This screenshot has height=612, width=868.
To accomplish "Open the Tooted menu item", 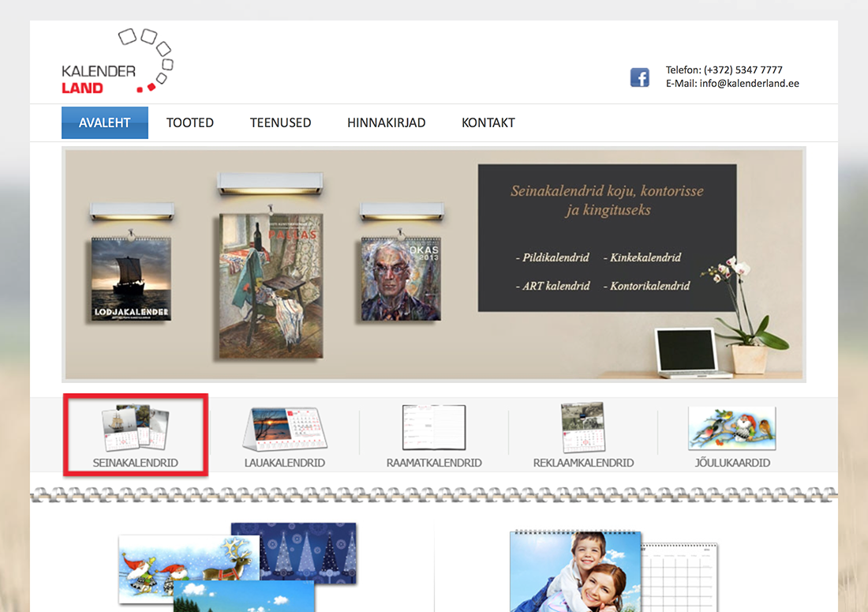I will 190,122.
